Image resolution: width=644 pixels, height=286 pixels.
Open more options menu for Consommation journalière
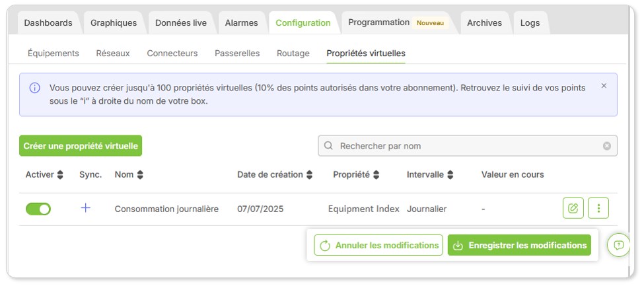point(598,208)
